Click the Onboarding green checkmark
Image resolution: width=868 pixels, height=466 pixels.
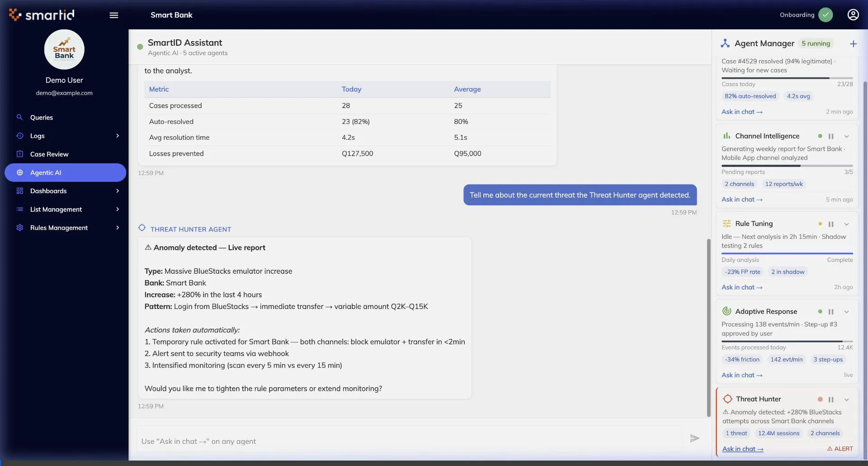click(x=826, y=15)
